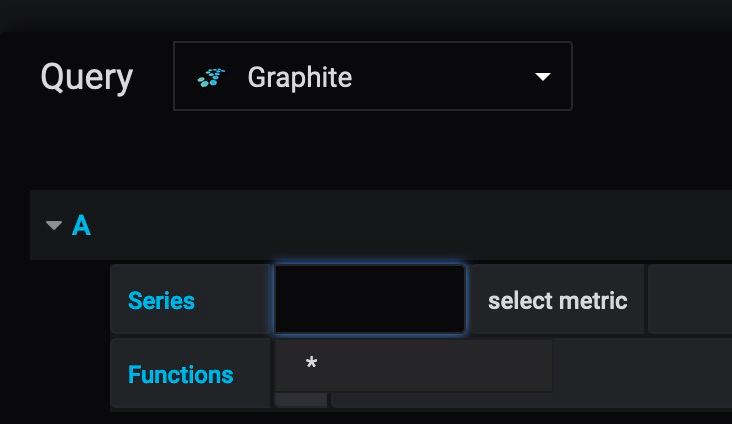
Task: Choose the select metric segment
Action: click(557, 300)
